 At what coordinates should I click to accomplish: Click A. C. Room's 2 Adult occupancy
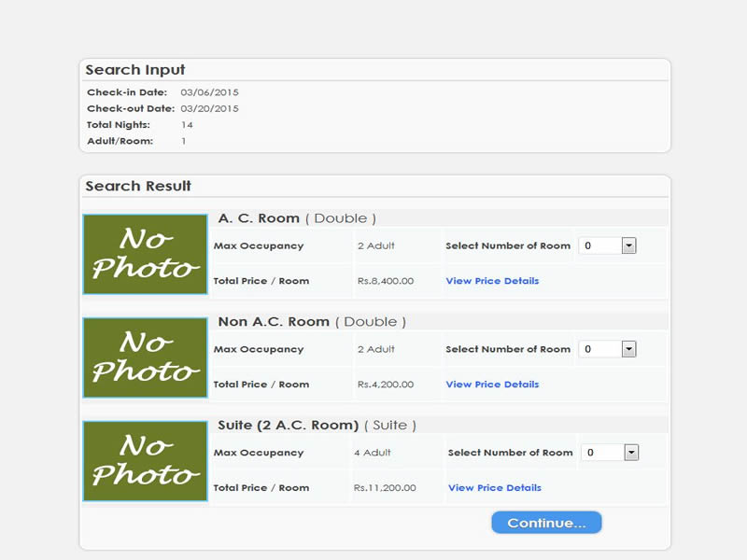[376, 245]
